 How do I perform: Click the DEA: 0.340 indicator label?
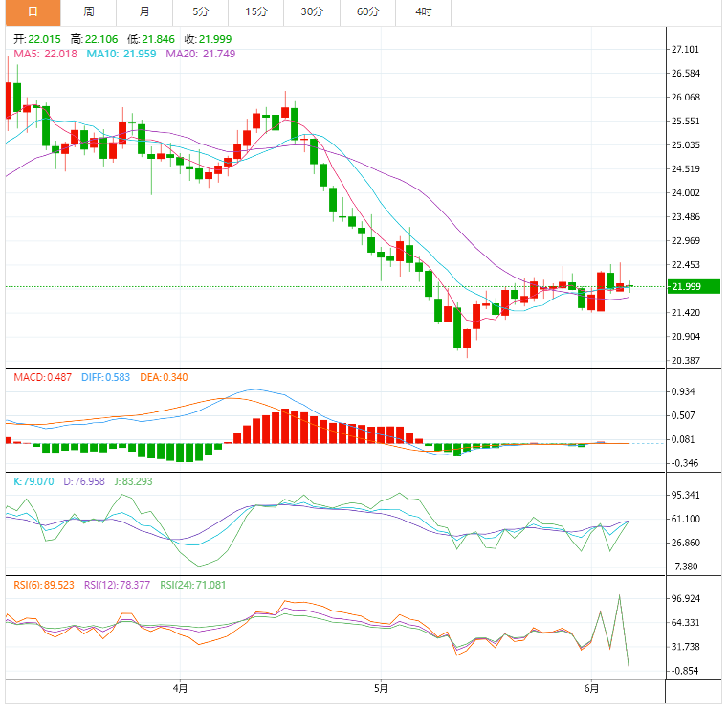click(164, 377)
